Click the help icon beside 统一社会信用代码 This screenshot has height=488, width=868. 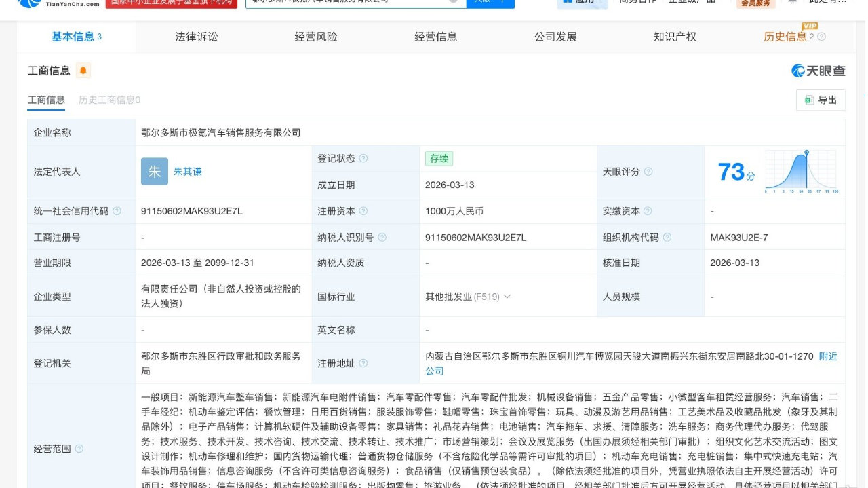117,211
